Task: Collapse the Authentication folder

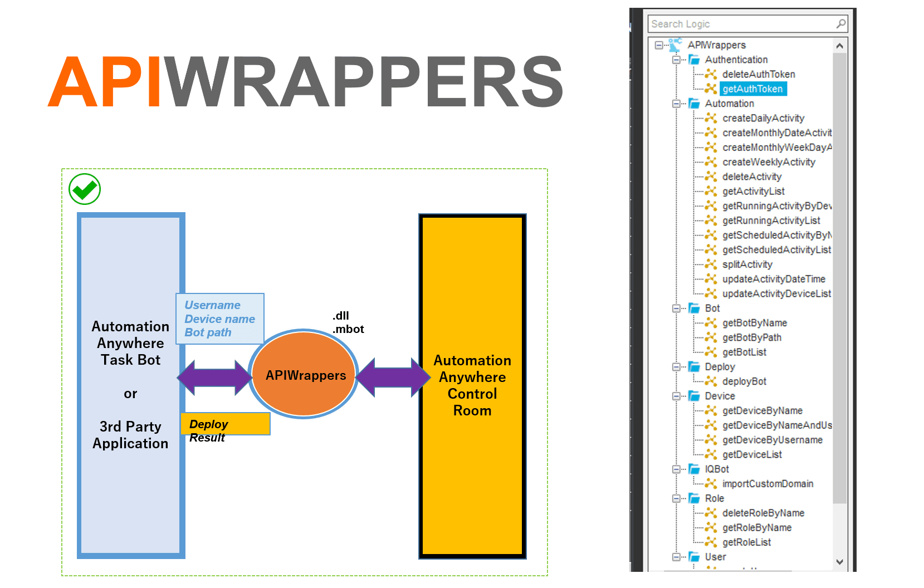Action: pyautogui.click(x=676, y=60)
